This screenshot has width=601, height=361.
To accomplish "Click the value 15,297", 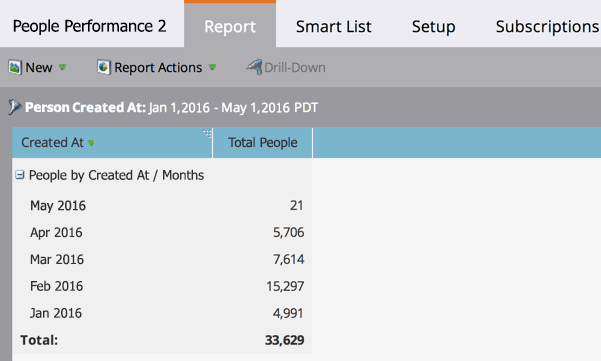I will click(285, 286).
